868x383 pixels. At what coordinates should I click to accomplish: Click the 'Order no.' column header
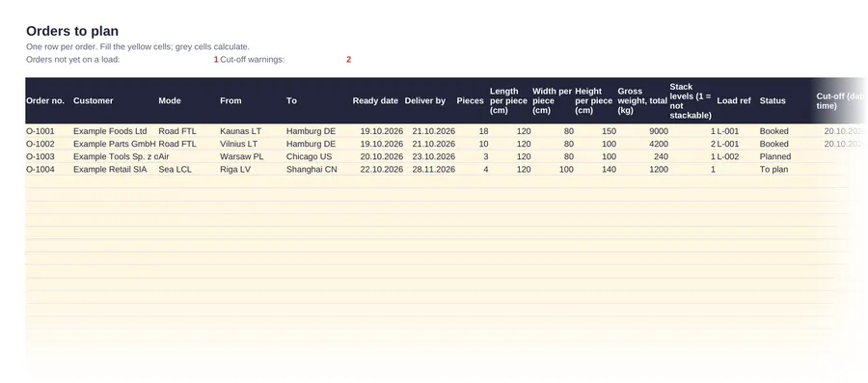pyautogui.click(x=45, y=100)
